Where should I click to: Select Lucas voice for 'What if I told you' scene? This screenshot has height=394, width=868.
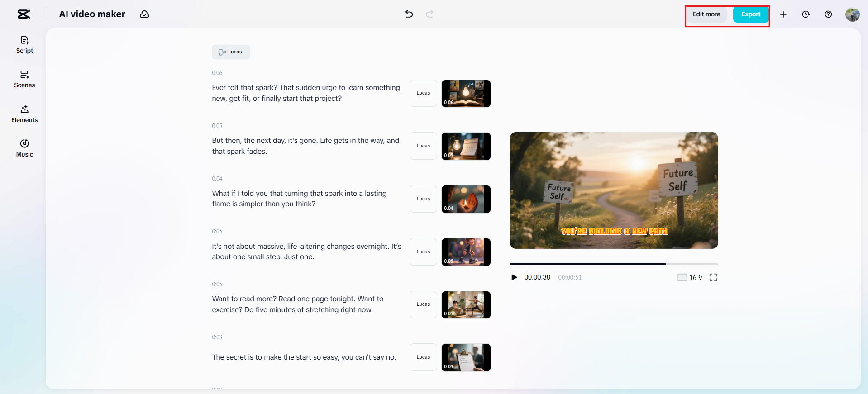click(423, 199)
